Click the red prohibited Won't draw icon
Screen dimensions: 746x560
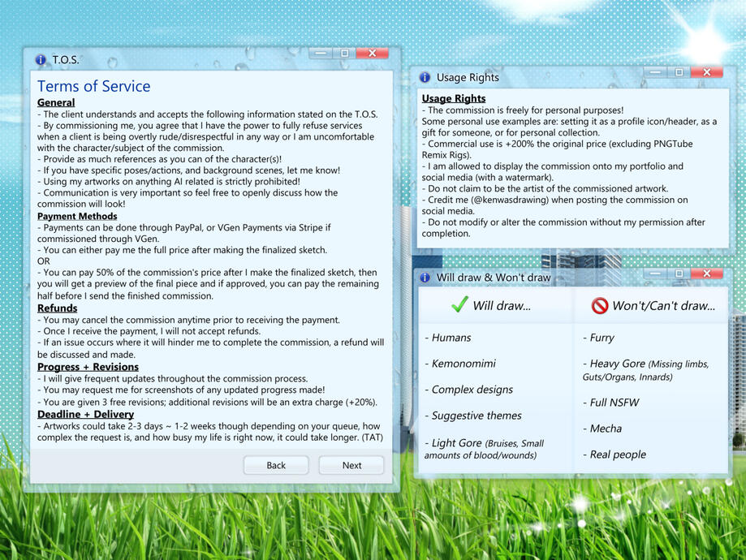tap(599, 305)
